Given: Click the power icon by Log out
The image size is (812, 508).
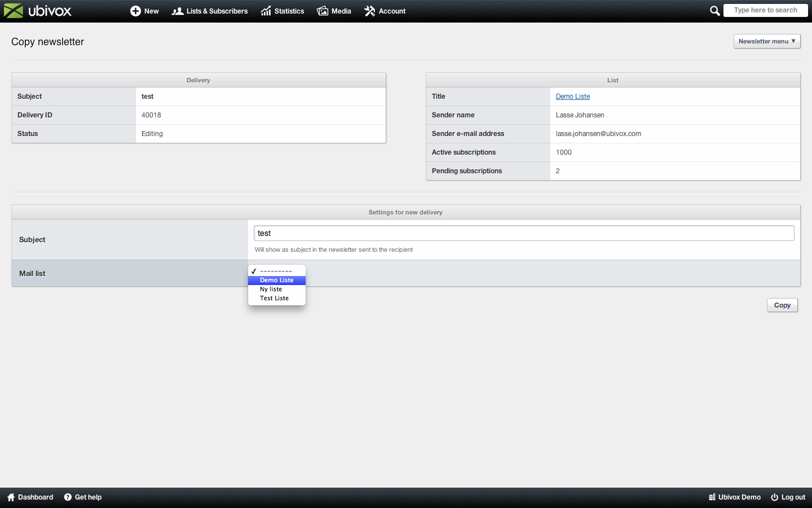Looking at the screenshot, I should [775, 497].
